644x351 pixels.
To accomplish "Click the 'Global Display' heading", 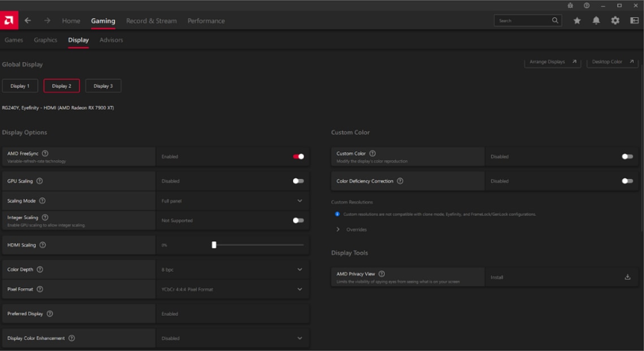I will click(22, 65).
